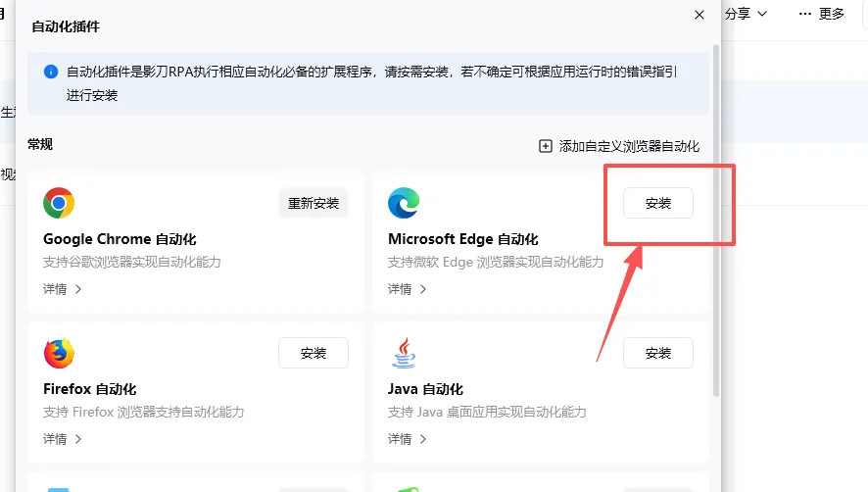
Task: Install the Microsoft Edge 自动化 plugin
Action: click(x=657, y=203)
